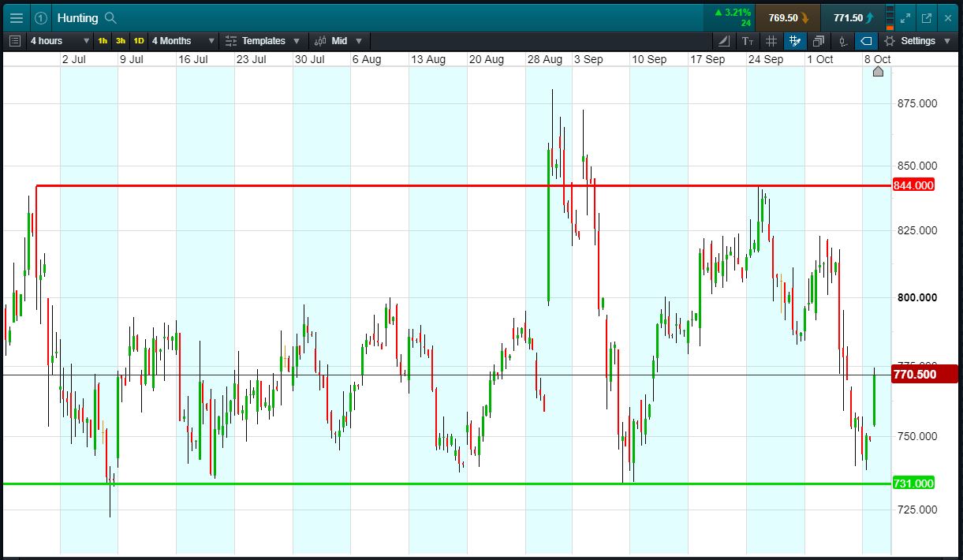
Task: Click the 20 Aug date label
Action: pyautogui.click(x=487, y=59)
